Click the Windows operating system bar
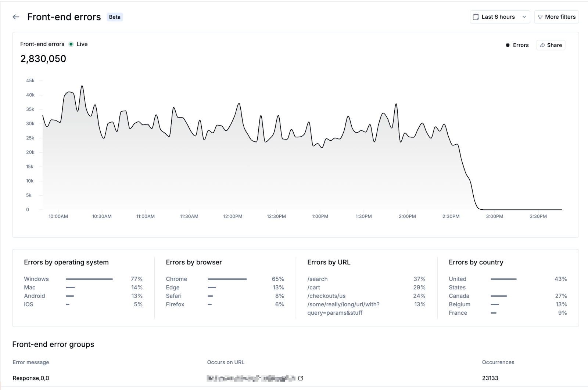588x390 pixels. coord(89,279)
